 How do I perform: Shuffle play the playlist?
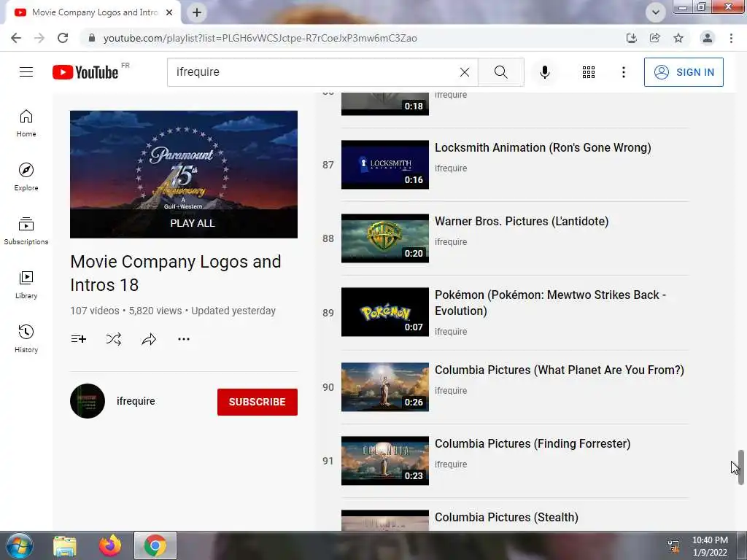(113, 339)
